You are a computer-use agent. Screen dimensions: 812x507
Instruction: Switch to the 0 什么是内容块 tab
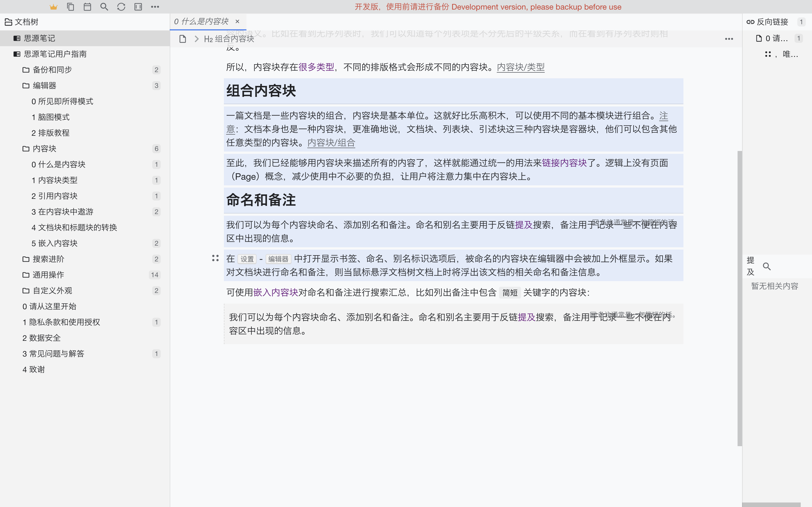click(201, 21)
